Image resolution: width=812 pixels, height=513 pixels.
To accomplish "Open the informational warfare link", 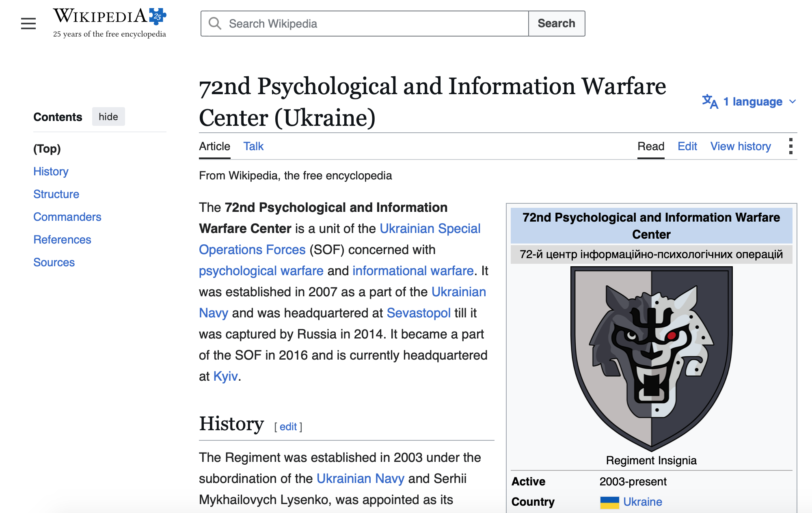I will 413,271.
